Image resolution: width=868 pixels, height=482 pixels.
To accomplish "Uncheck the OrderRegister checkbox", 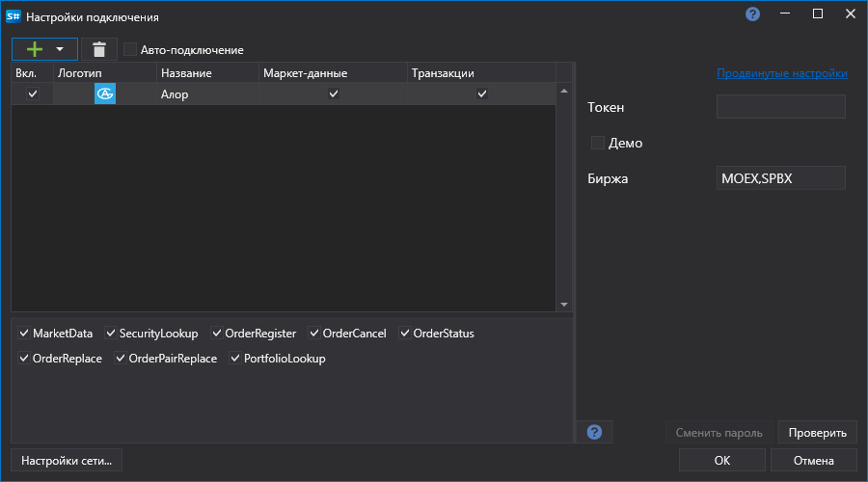I will [217, 334].
